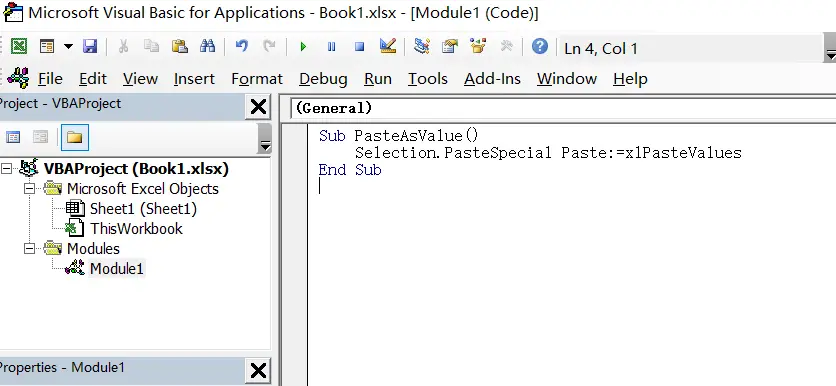Click the End Sub code line
This screenshot has height=386, width=836.
pyautogui.click(x=350, y=170)
